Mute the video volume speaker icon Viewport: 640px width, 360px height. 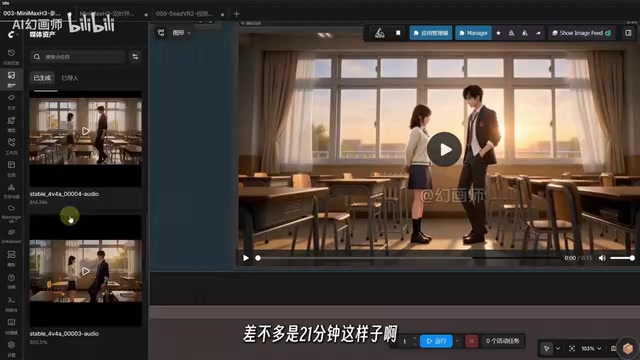602,258
